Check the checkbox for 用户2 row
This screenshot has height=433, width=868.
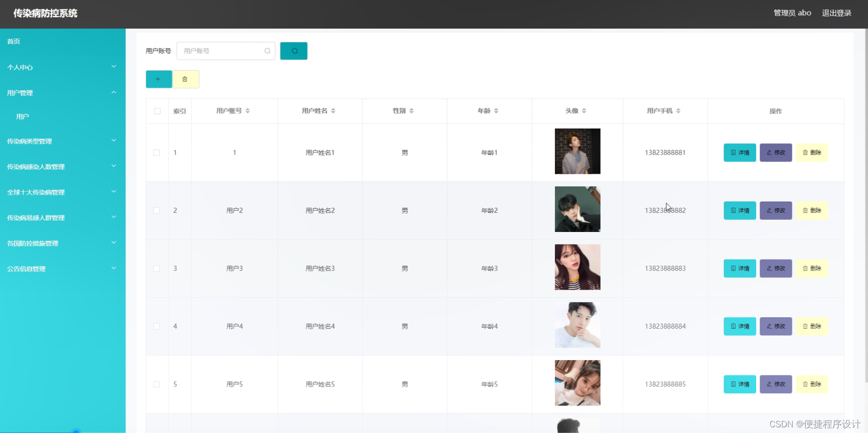coord(157,210)
